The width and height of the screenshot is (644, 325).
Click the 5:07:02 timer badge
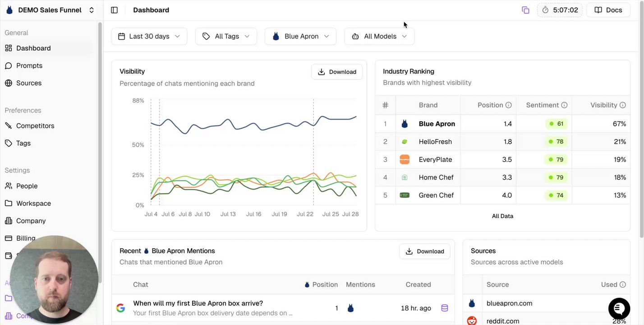[560, 10]
